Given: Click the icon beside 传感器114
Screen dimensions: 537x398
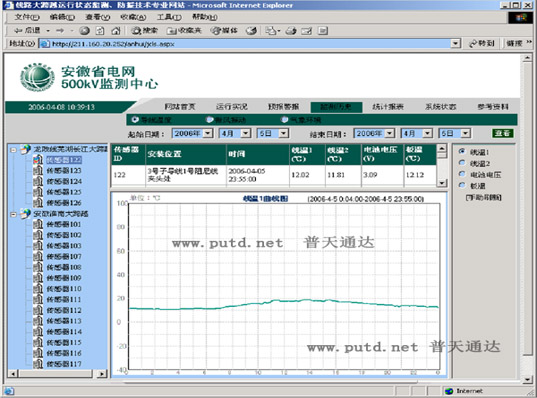Looking at the screenshot, I should click(38, 331).
